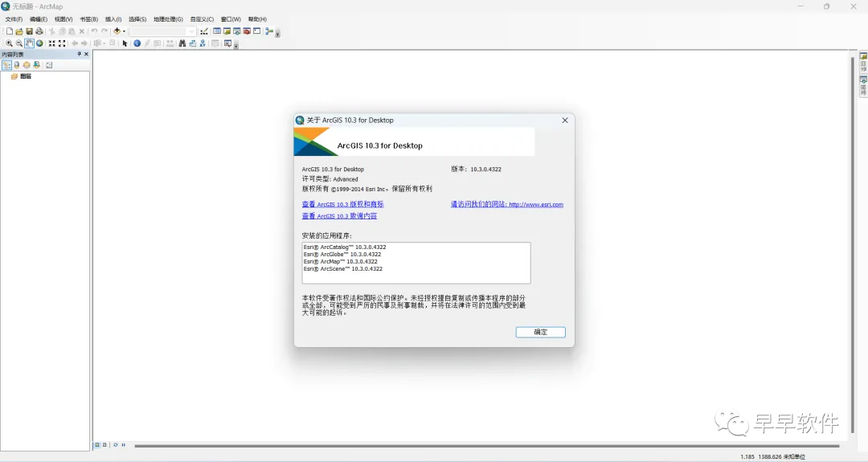Open the Python window icon
Image resolution: width=868 pixels, height=462 pixels.
(257, 31)
